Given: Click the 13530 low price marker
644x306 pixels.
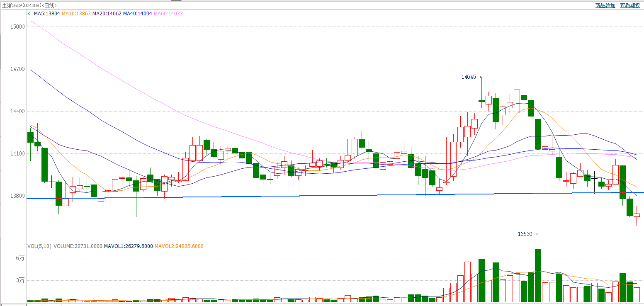Looking at the screenshot, I should pos(525,234).
